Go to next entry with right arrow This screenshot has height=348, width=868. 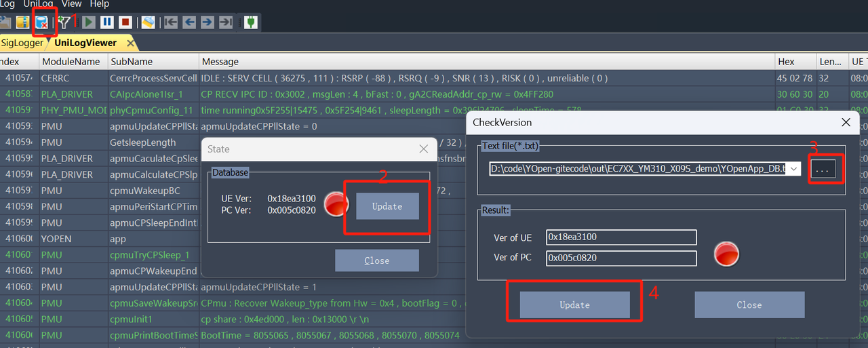(x=208, y=22)
